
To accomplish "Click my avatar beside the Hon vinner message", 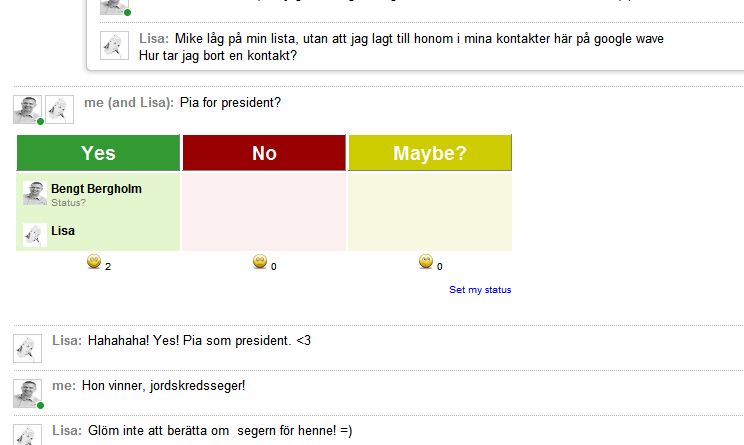I will 27,393.
